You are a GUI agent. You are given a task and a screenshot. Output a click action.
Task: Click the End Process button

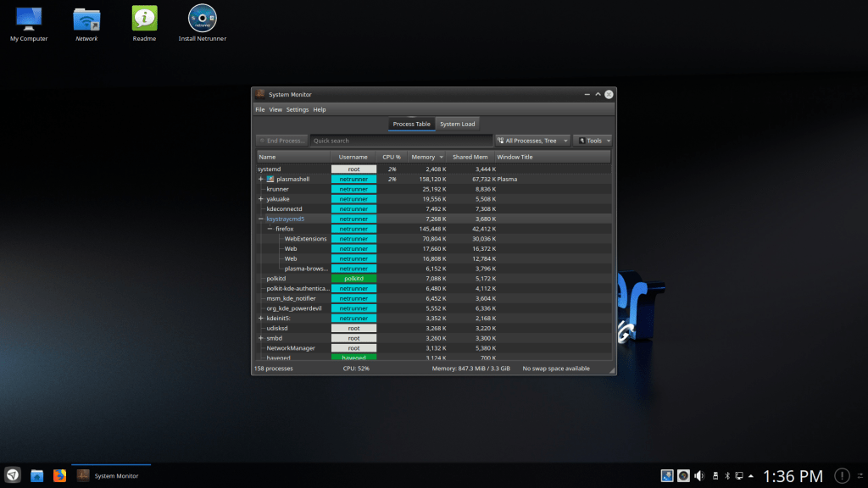click(282, 141)
